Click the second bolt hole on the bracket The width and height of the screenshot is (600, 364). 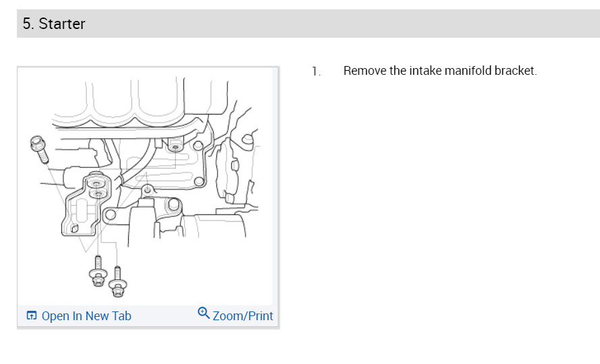pos(98,194)
